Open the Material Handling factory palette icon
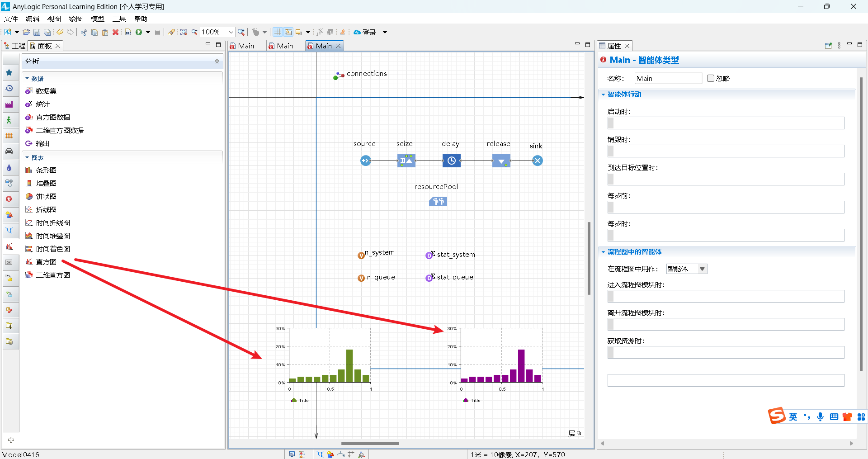Image resolution: width=868 pixels, height=459 pixels. (x=9, y=104)
